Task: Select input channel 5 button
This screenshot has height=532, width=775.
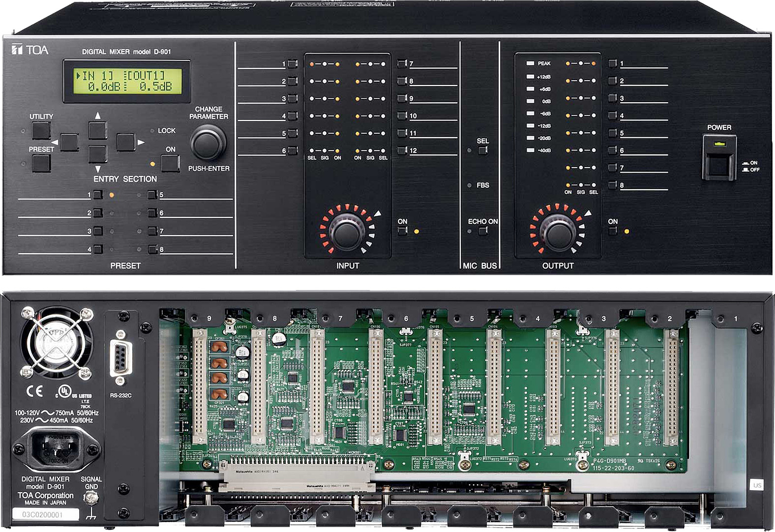Action: point(293,133)
